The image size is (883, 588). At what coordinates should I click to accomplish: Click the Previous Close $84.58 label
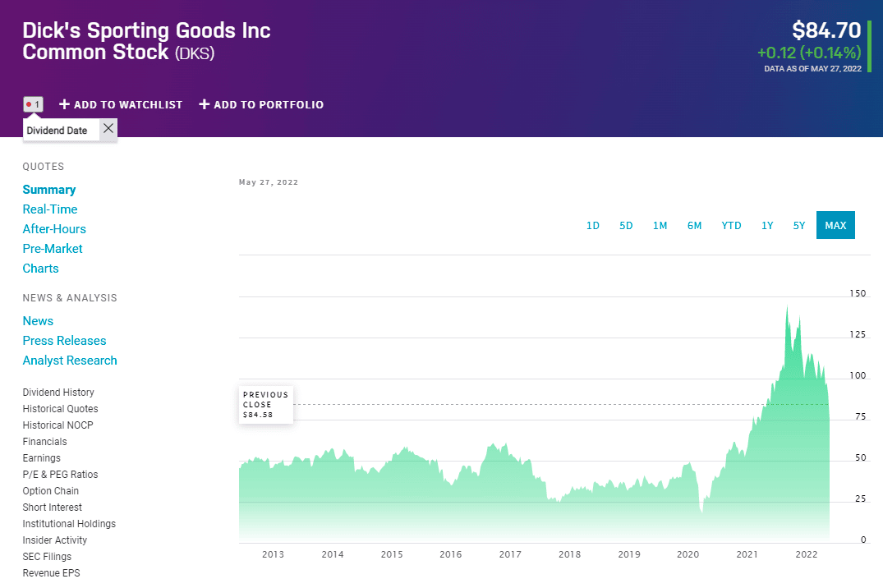[266, 404]
